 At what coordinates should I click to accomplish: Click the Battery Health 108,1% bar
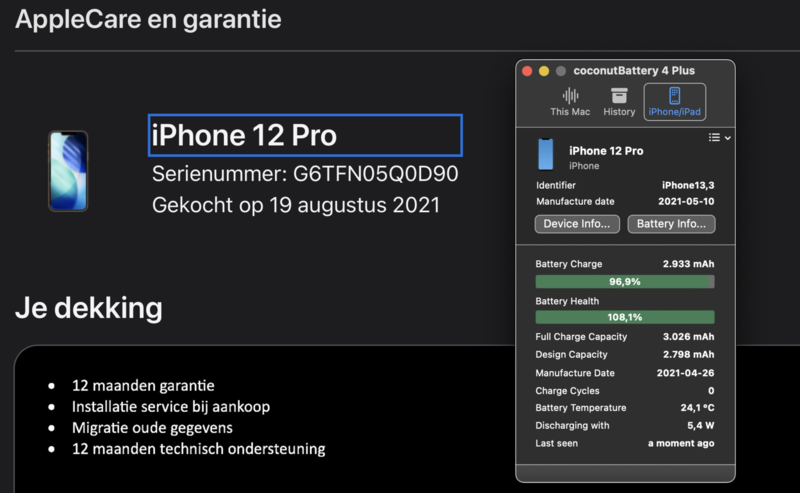(625, 317)
